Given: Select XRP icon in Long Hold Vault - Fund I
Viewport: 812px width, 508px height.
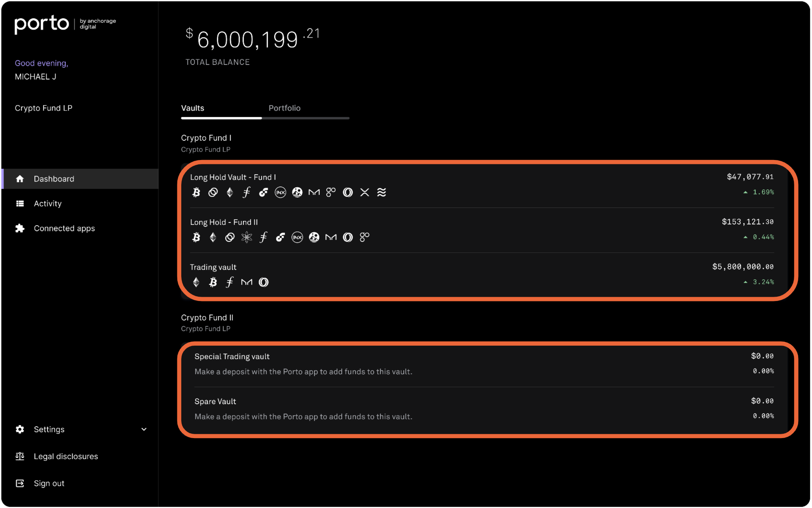Looking at the screenshot, I should coord(365,192).
